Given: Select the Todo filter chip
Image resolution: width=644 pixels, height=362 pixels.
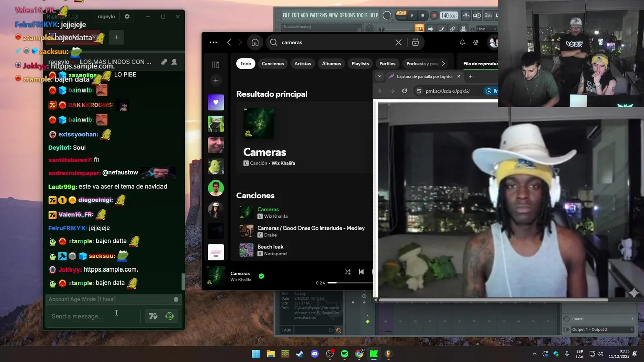Looking at the screenshot, I should pyautogui.click(x=246, y=64).
